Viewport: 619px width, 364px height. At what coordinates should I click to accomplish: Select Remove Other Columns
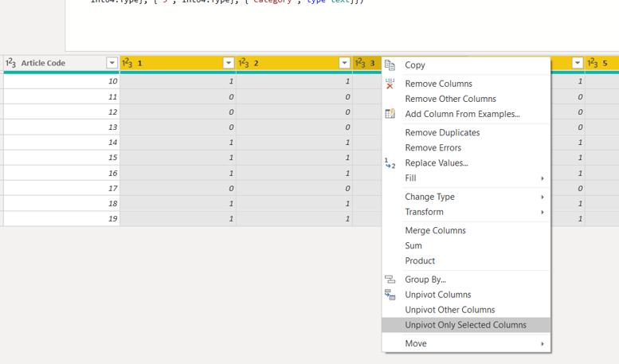466,99
